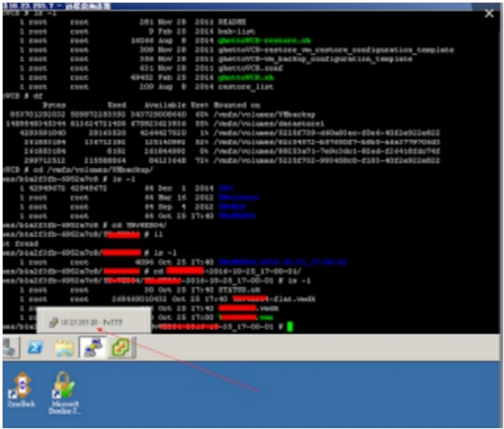504x429 pixels.
Task: Launch Windows PowerShell from the taskbar
Action: (x=35, y=347)
